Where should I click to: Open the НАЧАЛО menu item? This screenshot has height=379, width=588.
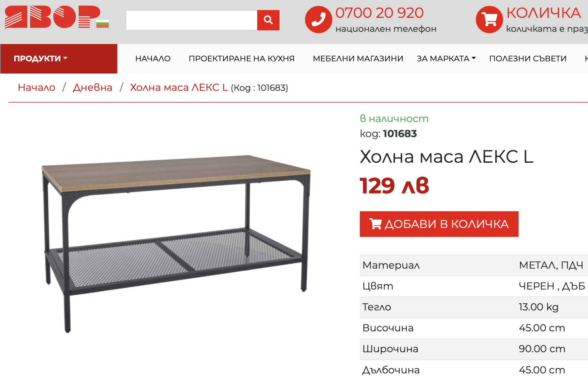pos(153,59)
